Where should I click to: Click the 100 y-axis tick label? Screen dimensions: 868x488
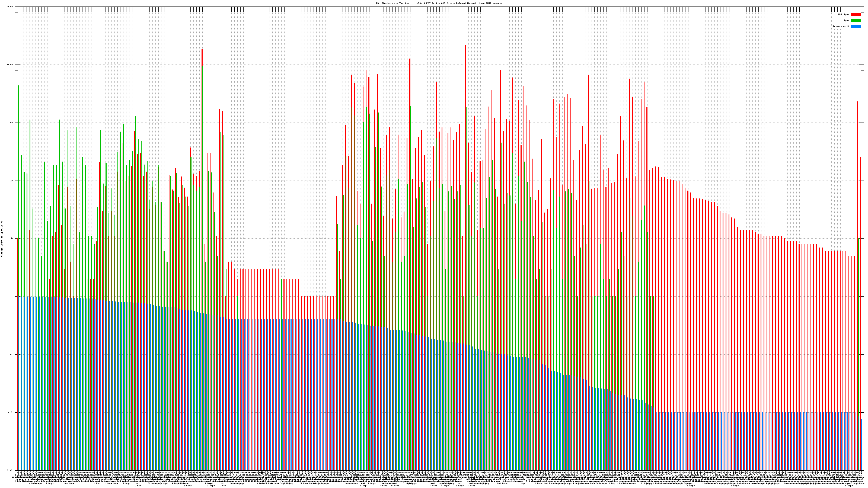click(12, 181)
